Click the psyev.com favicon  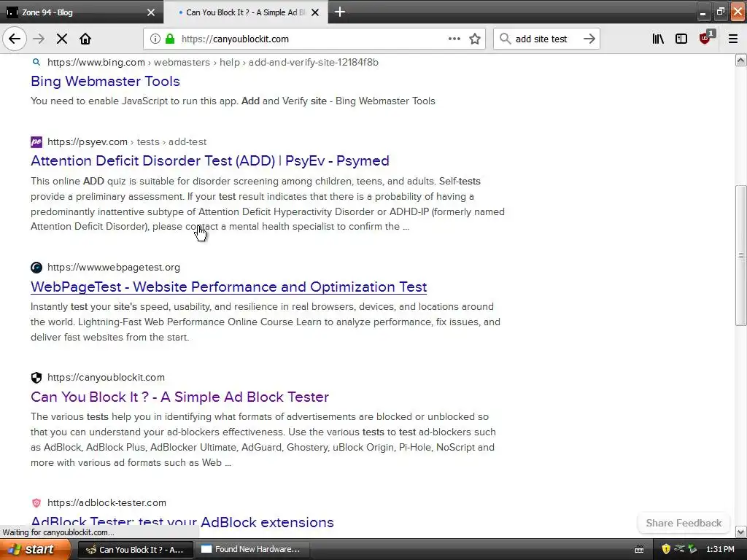pos(36,142)
